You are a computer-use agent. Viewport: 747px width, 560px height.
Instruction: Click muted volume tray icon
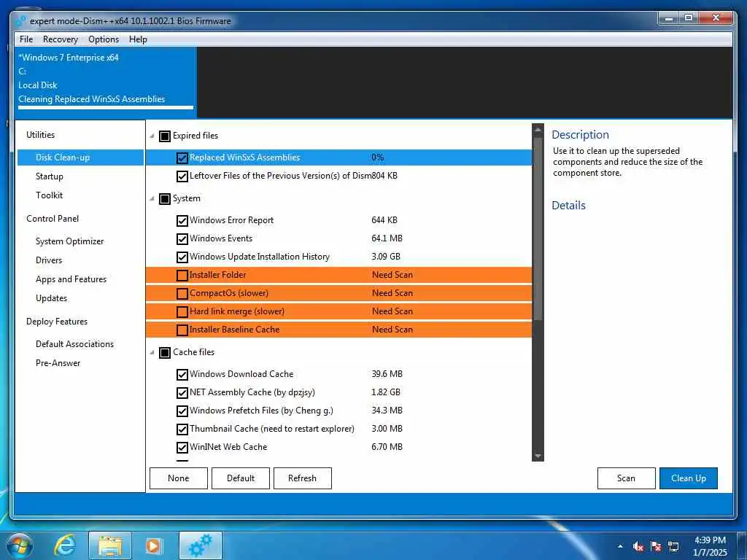(x=638, y=546)
